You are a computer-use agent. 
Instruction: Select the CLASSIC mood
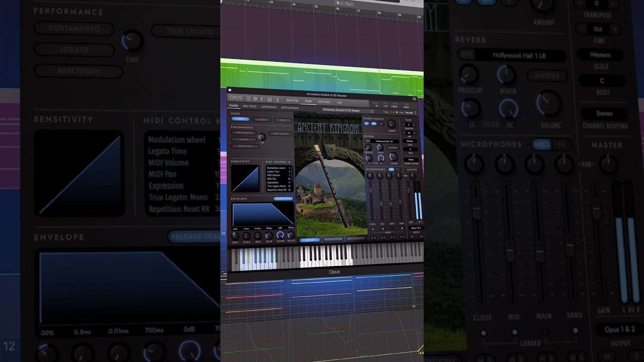(x=262, y=120)
